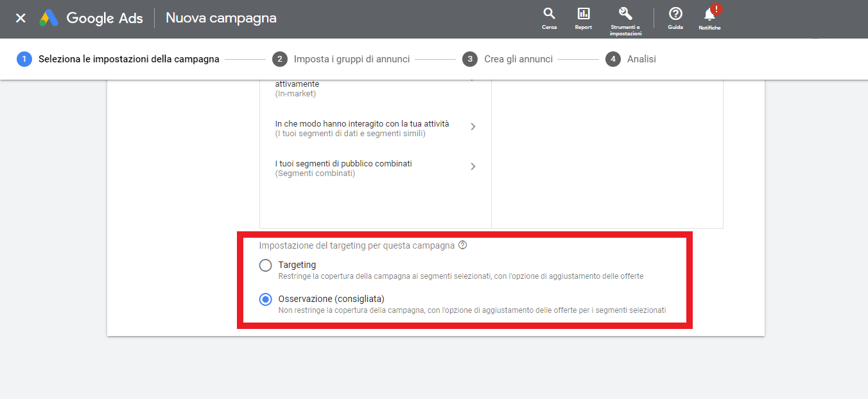Screen dimensions: 868x399
Task: Open the Notifiche bell icon
Action: (709, 15)
